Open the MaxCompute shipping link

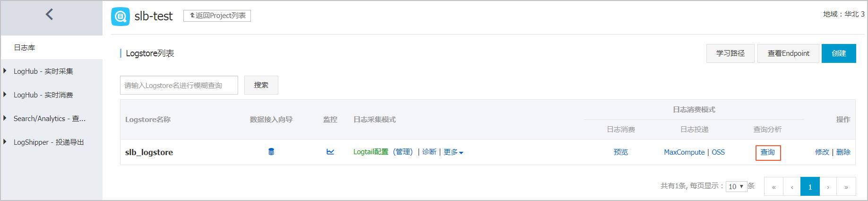[x=684, y=152]
